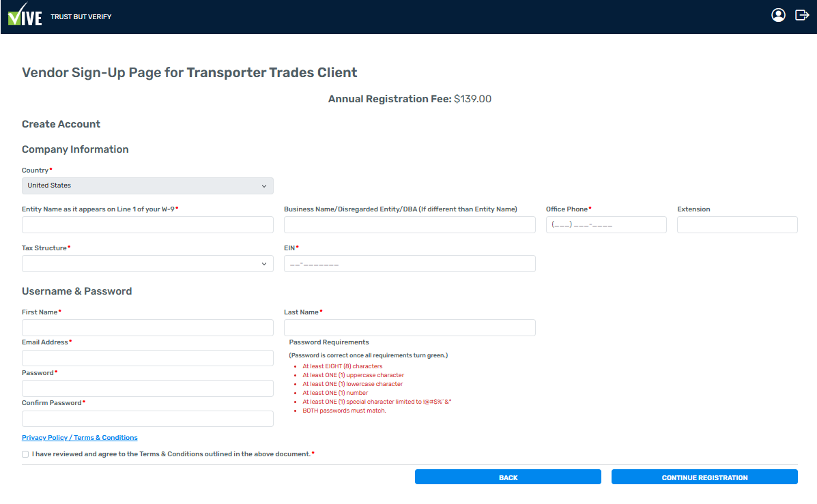Screen dimensions: 817x504
Task: Click the VIVE logo in header
Action: click(25, 16)
